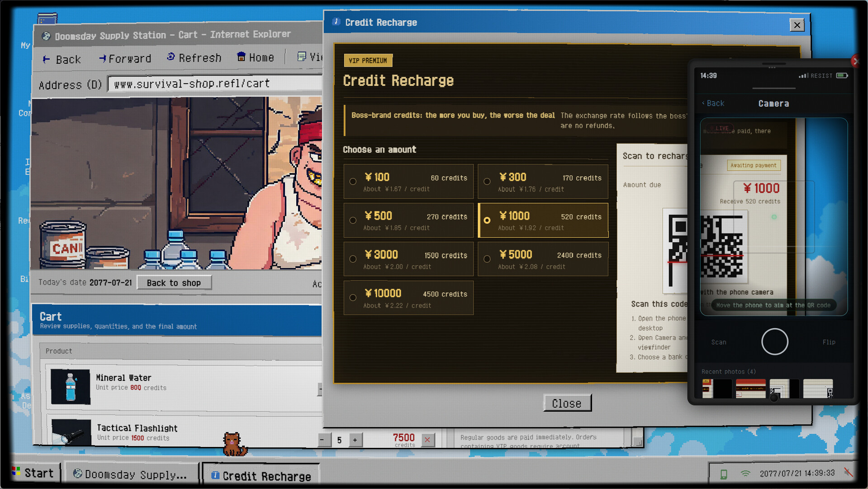Image resolution: width=868 pixels, height=489 pixels.
Task: Click the Choose an amount heading
Action: tap(379, 150)
